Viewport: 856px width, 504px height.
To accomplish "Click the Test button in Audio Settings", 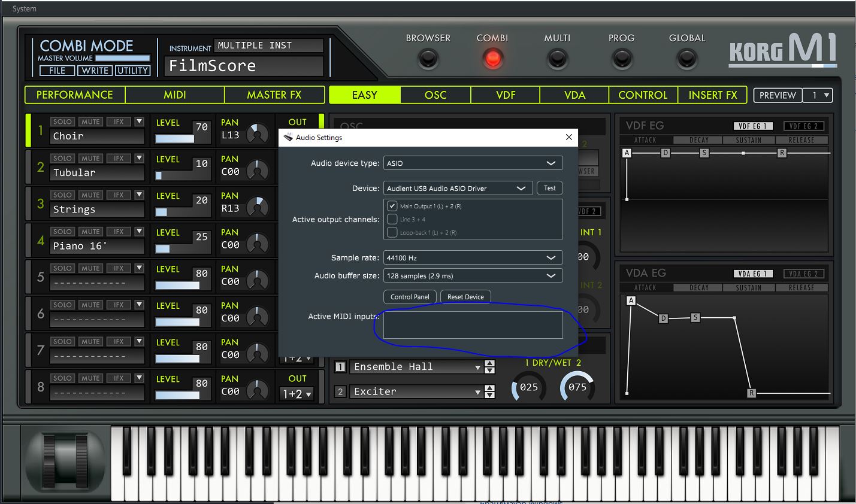I will click(x=550, y=188).
